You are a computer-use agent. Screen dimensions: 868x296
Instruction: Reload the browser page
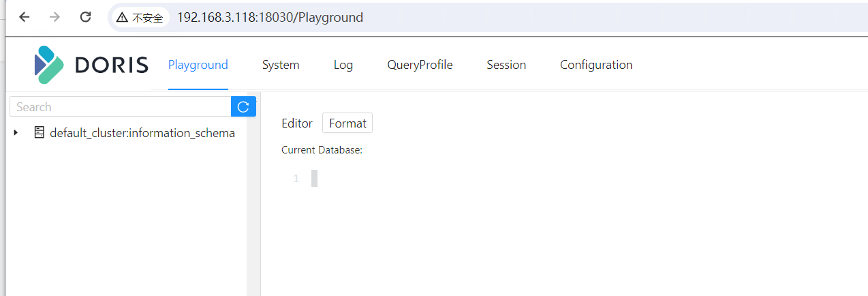pyautogui.click(x=85, y=17)
